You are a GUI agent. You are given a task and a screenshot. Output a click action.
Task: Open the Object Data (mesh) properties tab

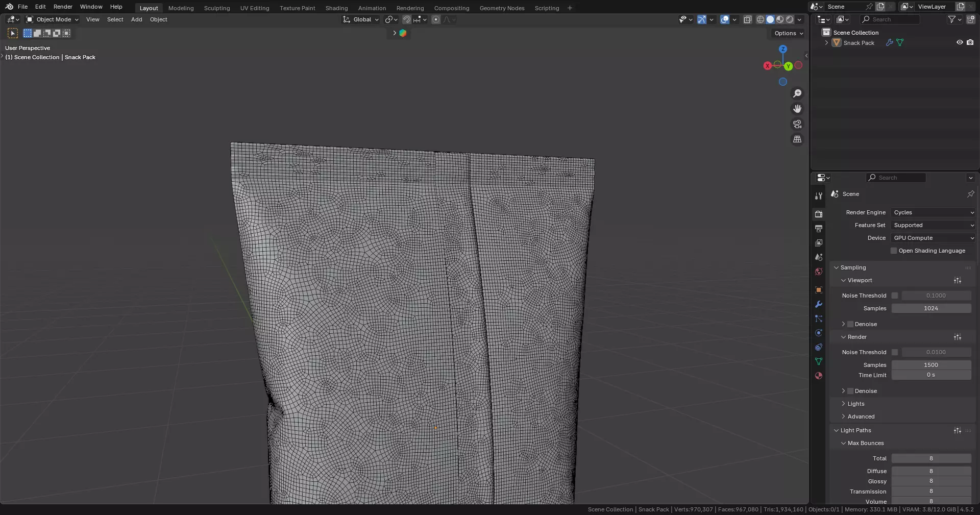819,361
